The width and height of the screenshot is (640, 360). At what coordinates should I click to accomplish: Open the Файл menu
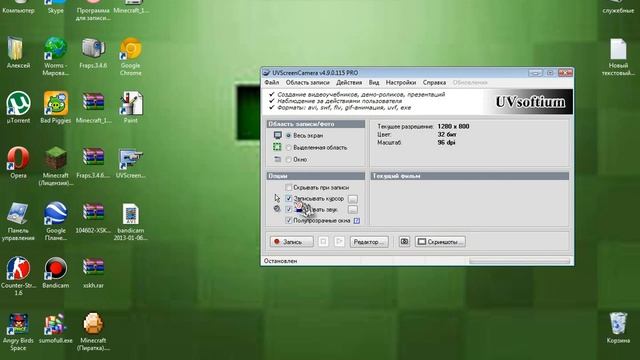click(x=271, y=82)
